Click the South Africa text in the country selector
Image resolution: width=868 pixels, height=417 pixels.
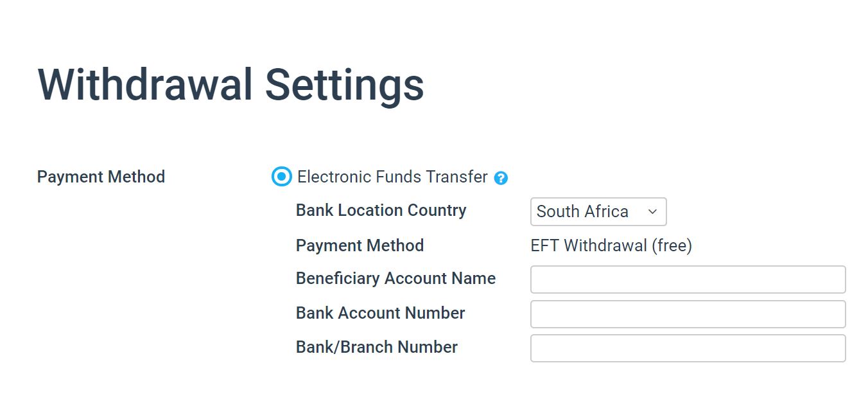(x=582, y=211)
